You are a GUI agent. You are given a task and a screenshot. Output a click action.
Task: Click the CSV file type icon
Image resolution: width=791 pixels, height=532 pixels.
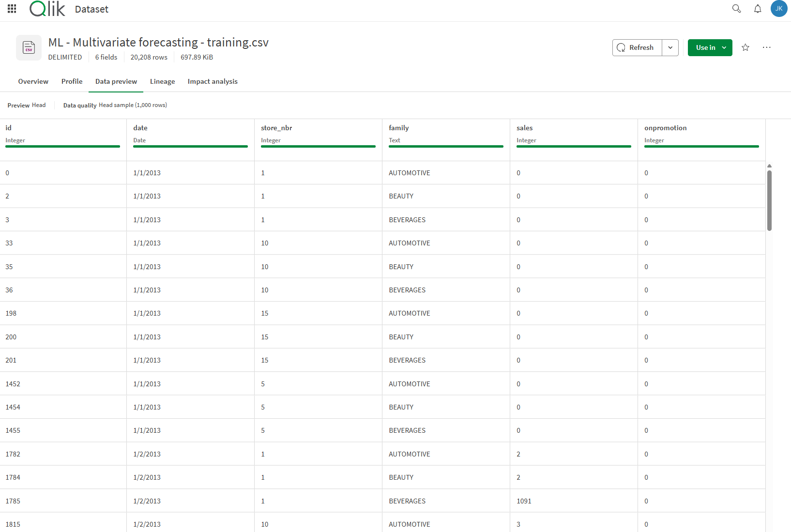pos(29,47)
